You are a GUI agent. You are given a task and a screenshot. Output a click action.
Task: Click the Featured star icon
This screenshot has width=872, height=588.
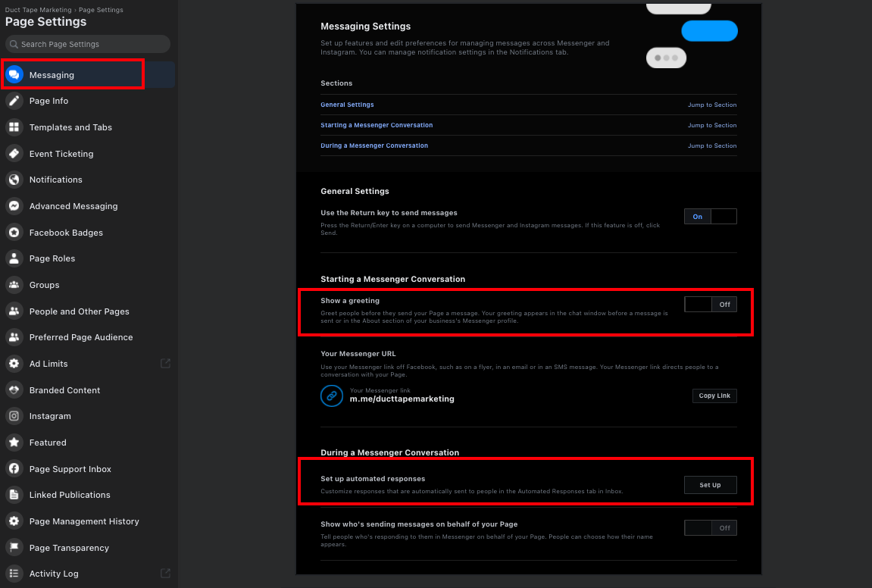point(14,443)
